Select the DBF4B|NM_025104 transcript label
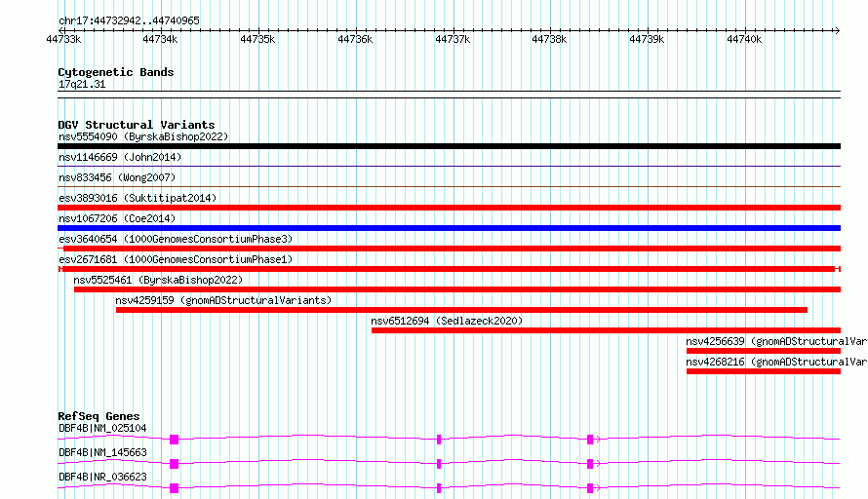Image resolution: width=868 pixels, height=499 pixels. tap(102, 428)
